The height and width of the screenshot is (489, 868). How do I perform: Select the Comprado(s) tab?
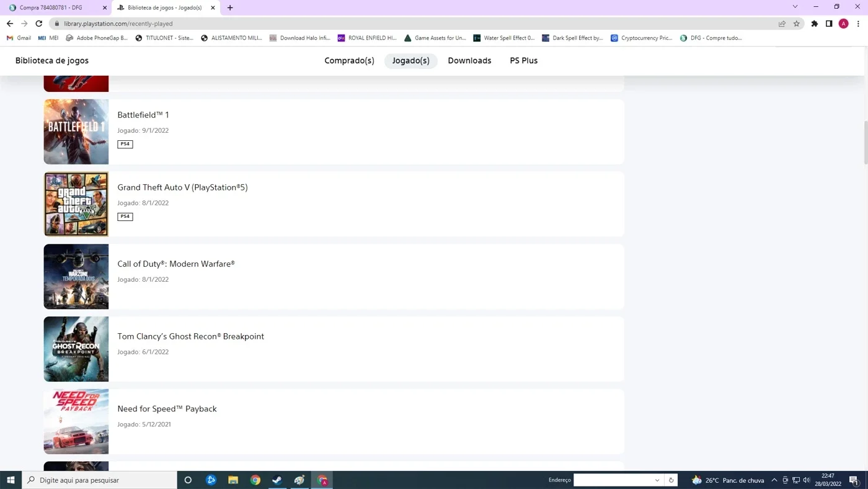pyautogui.click(x=350, y=61)
